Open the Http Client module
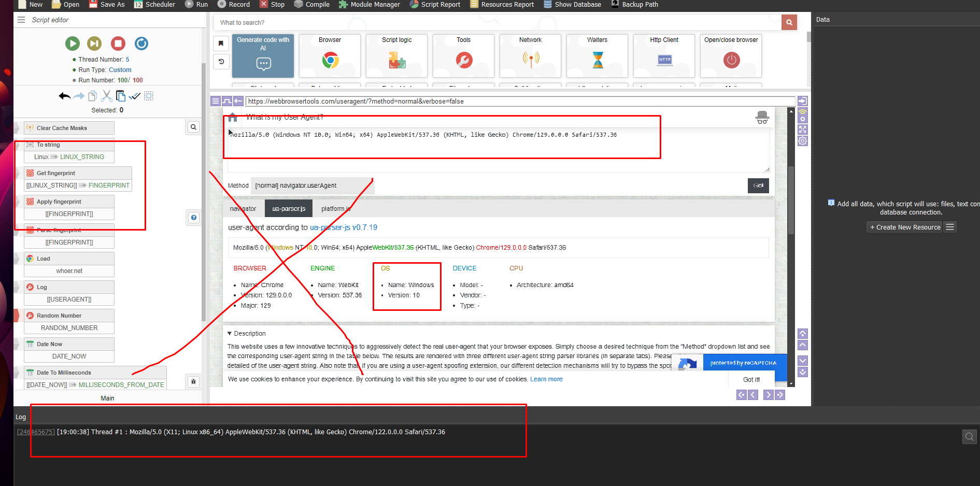The width and height of the screenshot is (980, 486). pos(664,56)
